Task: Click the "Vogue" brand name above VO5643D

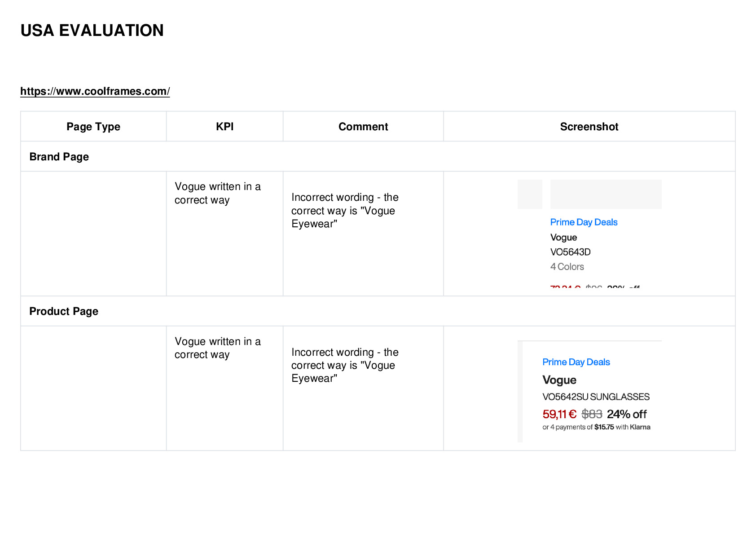Action: click(563, 238)
